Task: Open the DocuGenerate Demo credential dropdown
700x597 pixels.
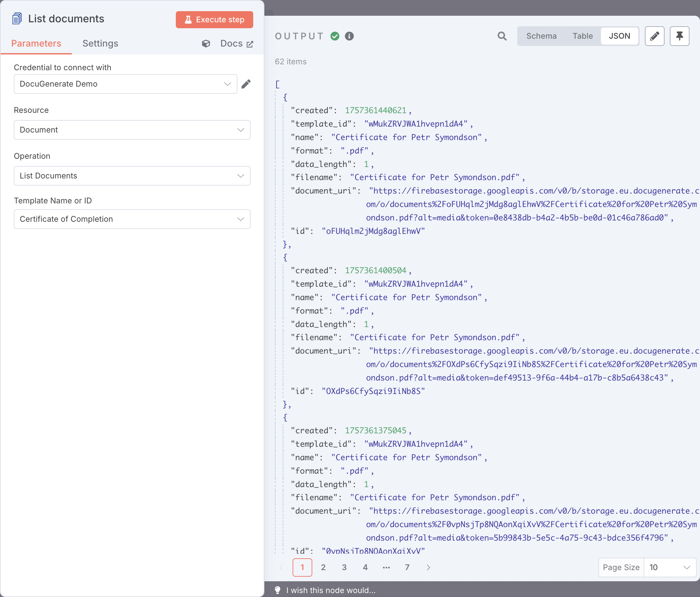Action: click(125, 84)
